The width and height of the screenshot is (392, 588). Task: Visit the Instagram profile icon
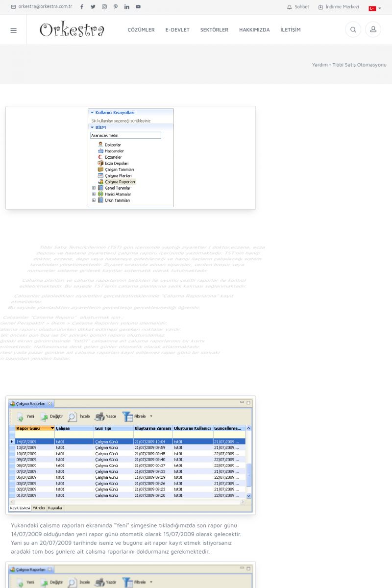(x=104, y=7)
